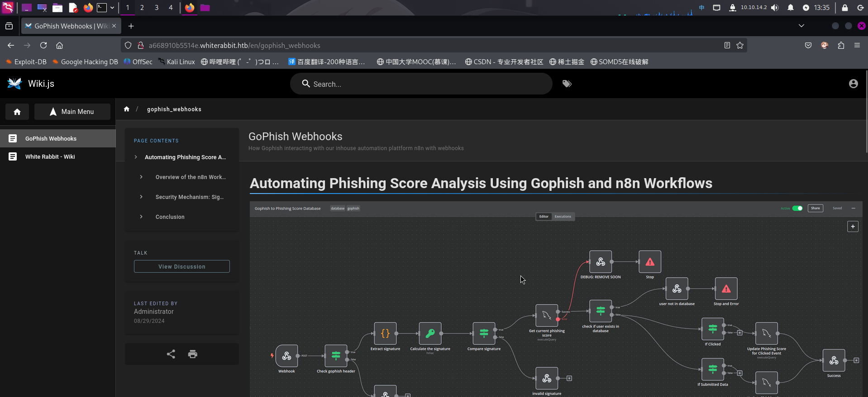Select the Calculate the signature key node
Screen dimensions: 868x397
coord(430,334)
